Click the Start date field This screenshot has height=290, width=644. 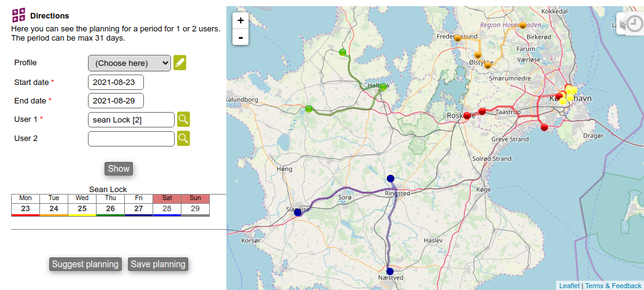click(x=116, y=82)
